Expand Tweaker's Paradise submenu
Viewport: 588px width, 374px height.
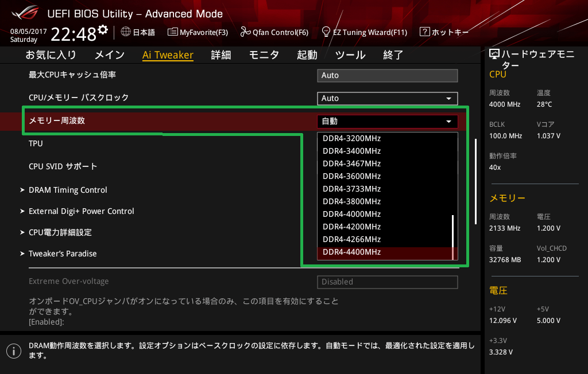coord(59,254)
